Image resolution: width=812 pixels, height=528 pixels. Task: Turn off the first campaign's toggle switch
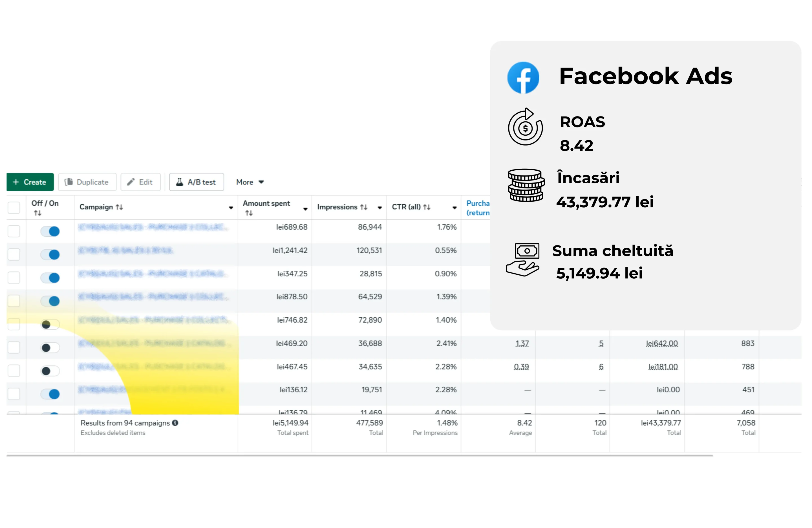(x=50, y=231)
